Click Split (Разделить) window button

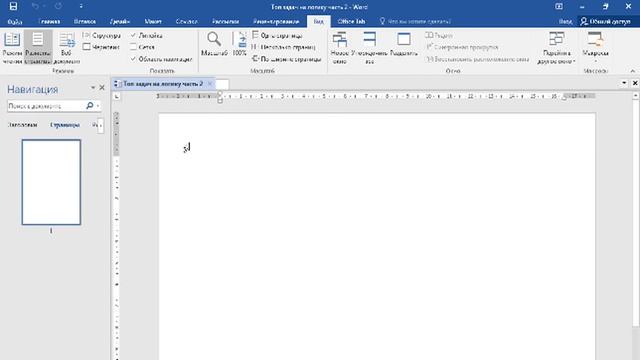tap(404, 44)
